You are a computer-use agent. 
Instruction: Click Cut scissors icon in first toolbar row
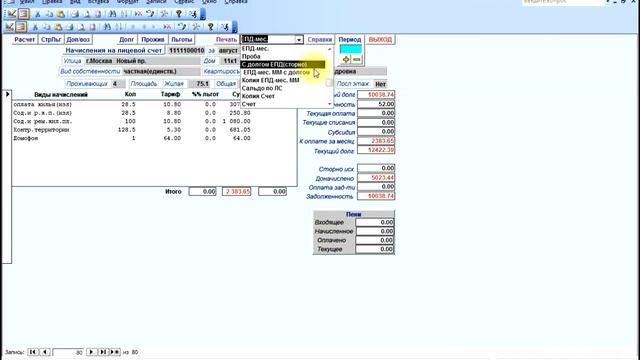click(37, 14)
